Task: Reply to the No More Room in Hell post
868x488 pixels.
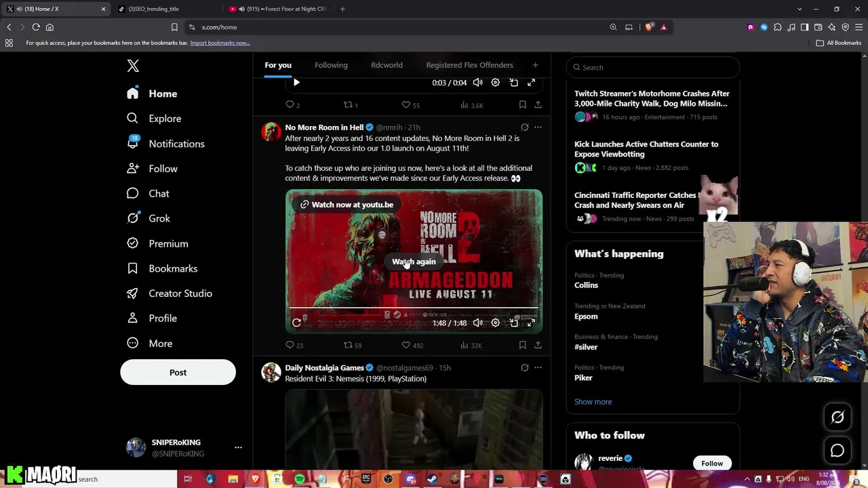Action: click(x=294, y=345)
